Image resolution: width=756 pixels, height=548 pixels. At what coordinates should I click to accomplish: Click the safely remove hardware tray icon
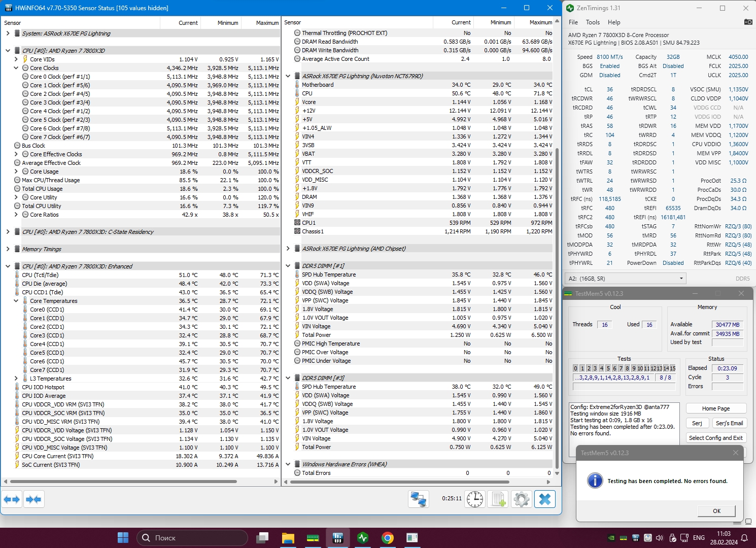(672, 538)
